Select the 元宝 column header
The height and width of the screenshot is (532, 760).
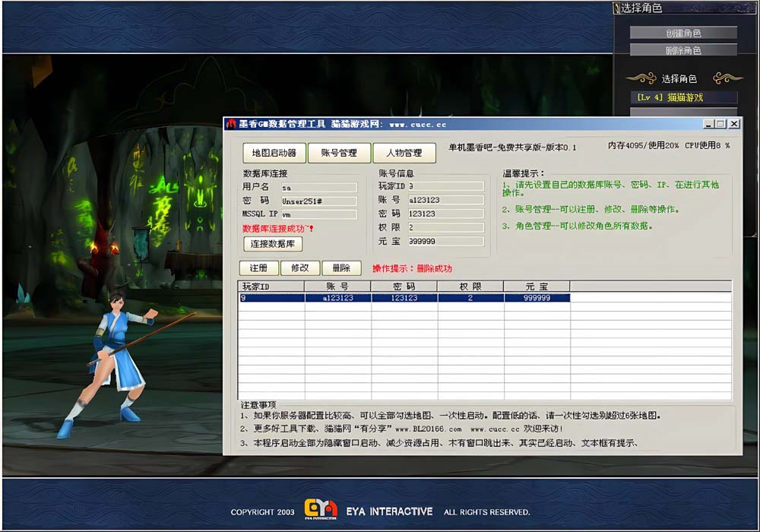tap(537, 287)
